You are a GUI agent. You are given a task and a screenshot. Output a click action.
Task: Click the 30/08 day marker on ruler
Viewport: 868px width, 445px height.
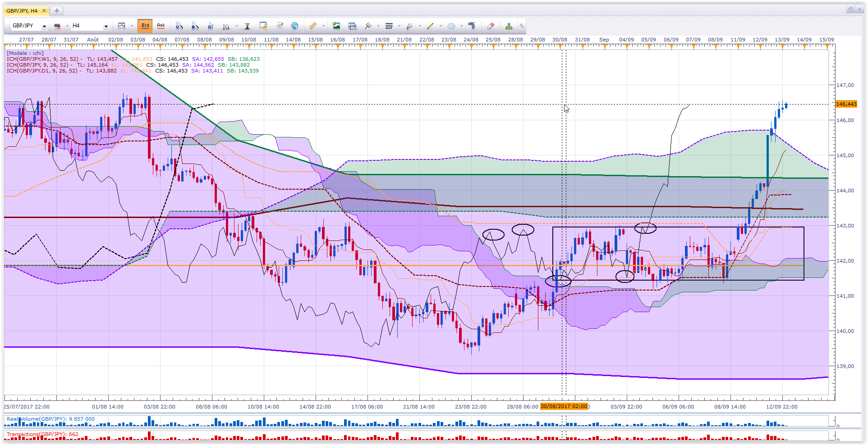point(560,40)
